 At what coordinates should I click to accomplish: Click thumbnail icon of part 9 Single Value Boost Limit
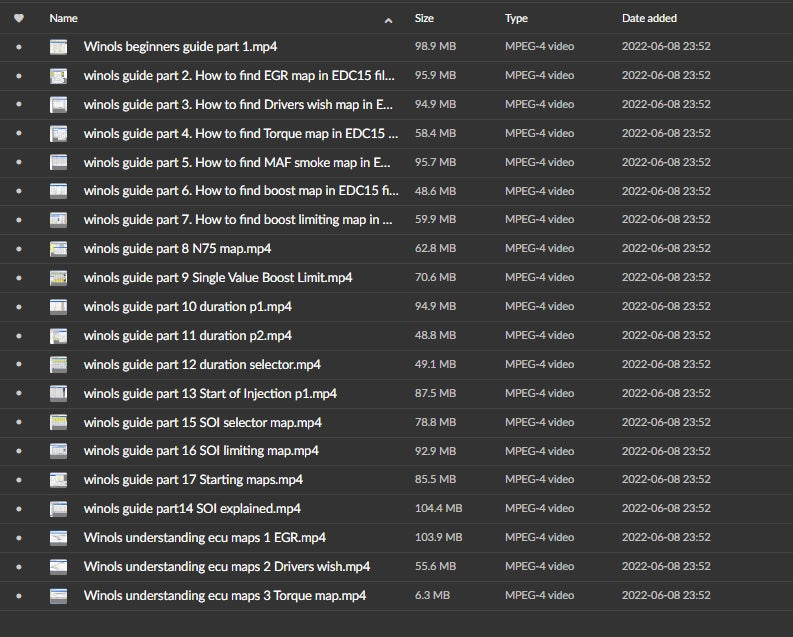pyautogui.click(x=59, y=278)
